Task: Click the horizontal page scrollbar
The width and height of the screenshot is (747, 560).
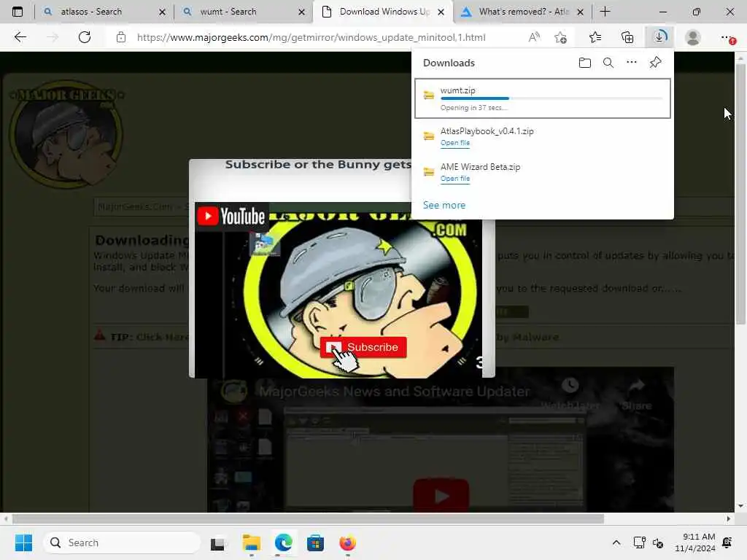Action: (308, 518)
